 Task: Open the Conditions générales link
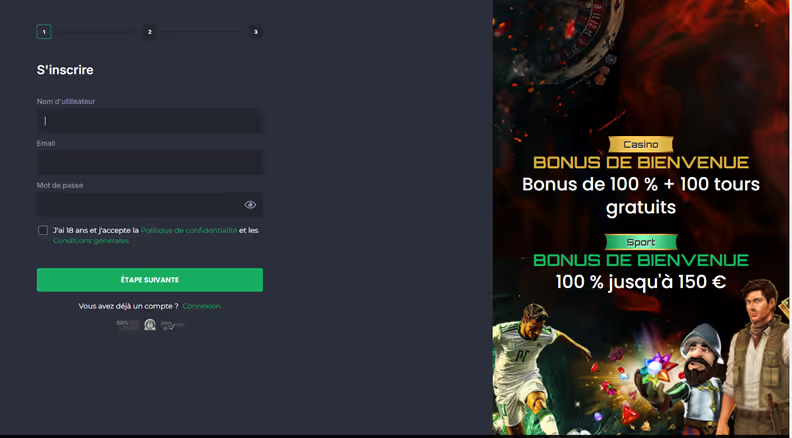[91, 241]
